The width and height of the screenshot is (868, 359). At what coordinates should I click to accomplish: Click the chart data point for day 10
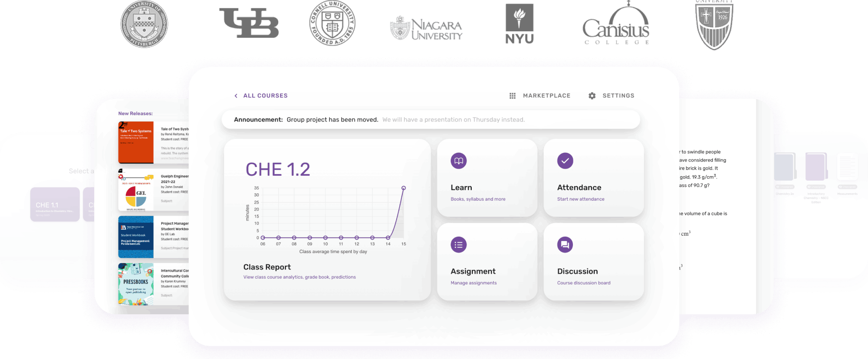(325, 238)
